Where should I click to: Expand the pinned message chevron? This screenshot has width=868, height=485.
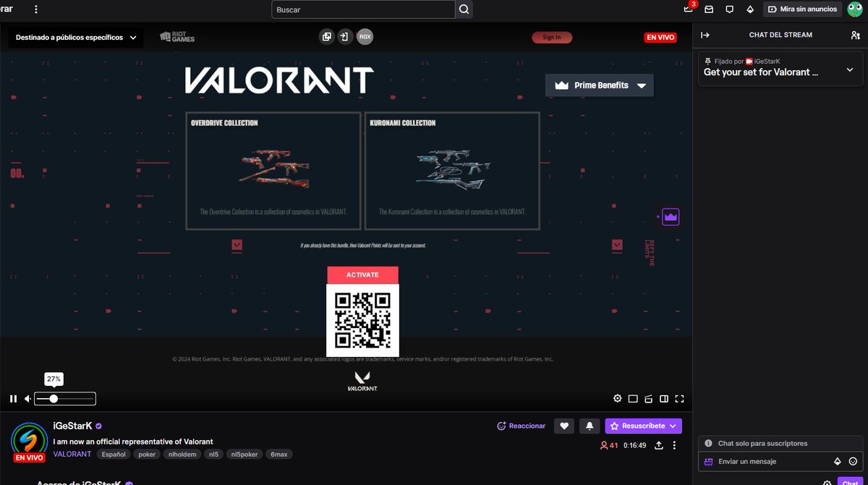click(x=850, y=70)
